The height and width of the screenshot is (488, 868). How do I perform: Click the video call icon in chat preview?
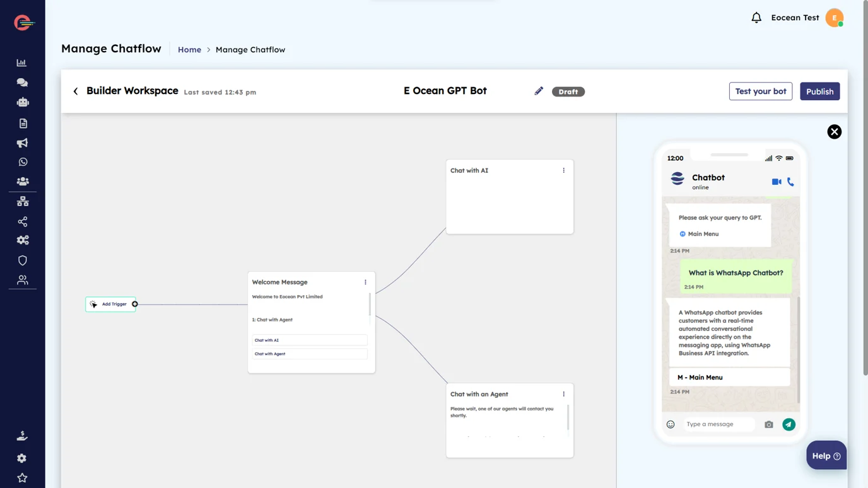coord(777,182)
